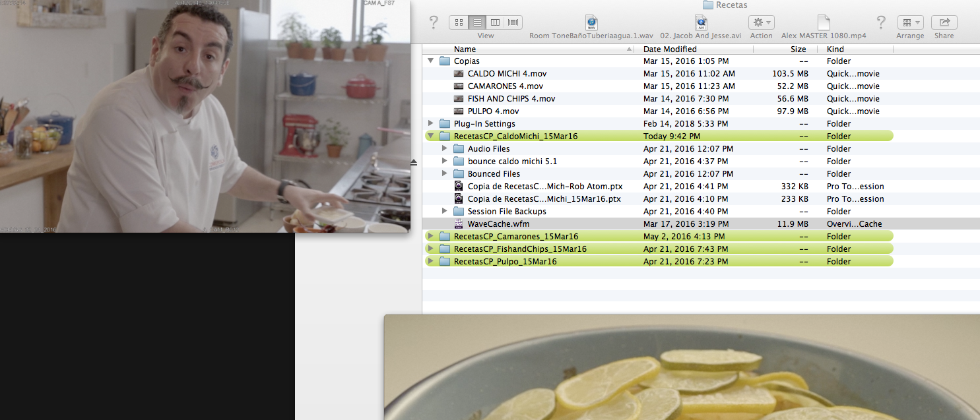
Task: Click the 11.9 MB size value
Action: (793, 224)
